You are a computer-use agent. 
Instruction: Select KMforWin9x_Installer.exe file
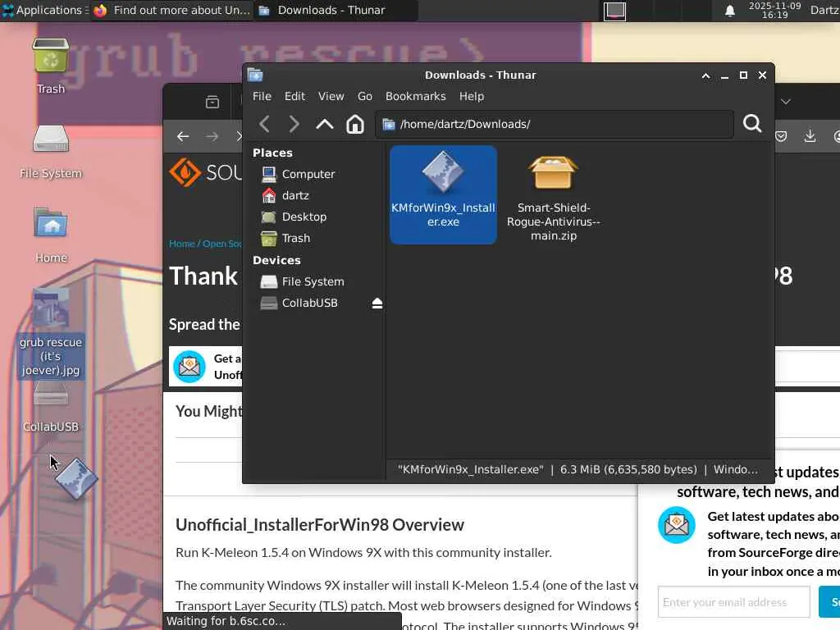443,194
